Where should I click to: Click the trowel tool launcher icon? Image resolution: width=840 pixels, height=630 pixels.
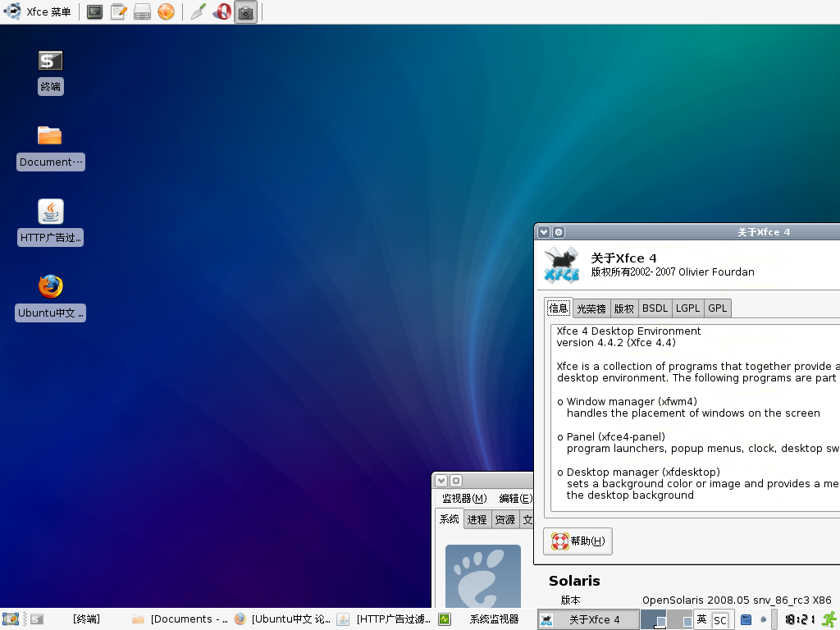click(198, 11)
